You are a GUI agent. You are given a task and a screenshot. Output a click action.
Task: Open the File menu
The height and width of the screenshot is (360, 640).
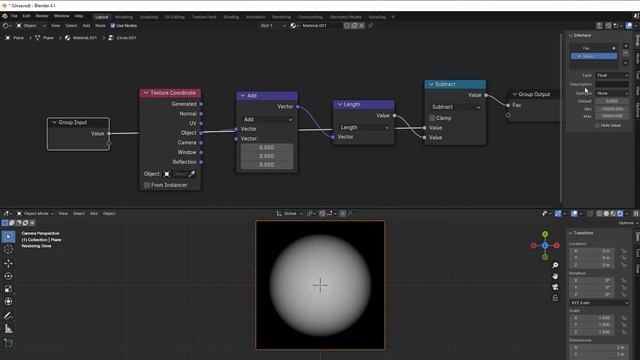(14, 16)
